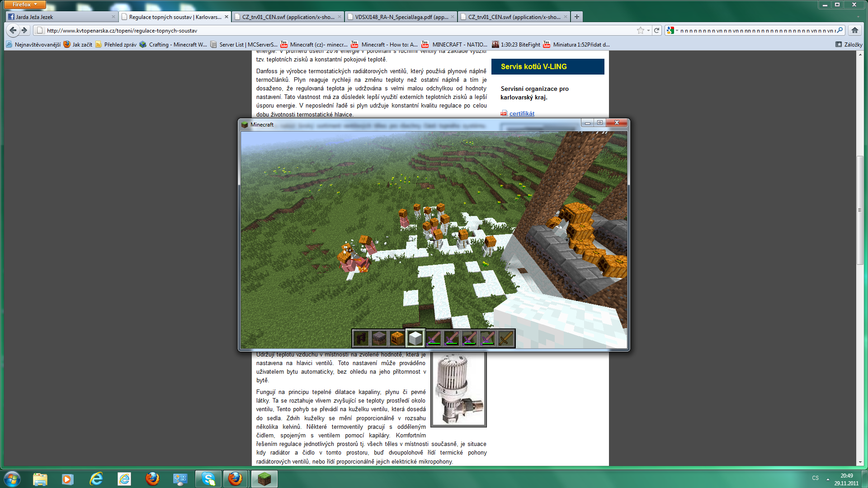This screenshot has width=868, height=488.
Task: Open the Windows Start menu orb
Action: [x=12, y=479]
